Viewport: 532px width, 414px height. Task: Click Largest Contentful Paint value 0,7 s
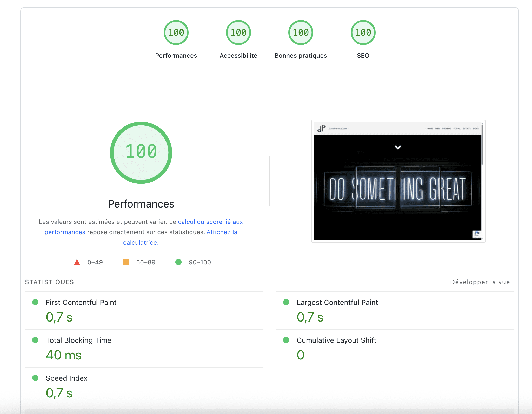pos(310,317)
